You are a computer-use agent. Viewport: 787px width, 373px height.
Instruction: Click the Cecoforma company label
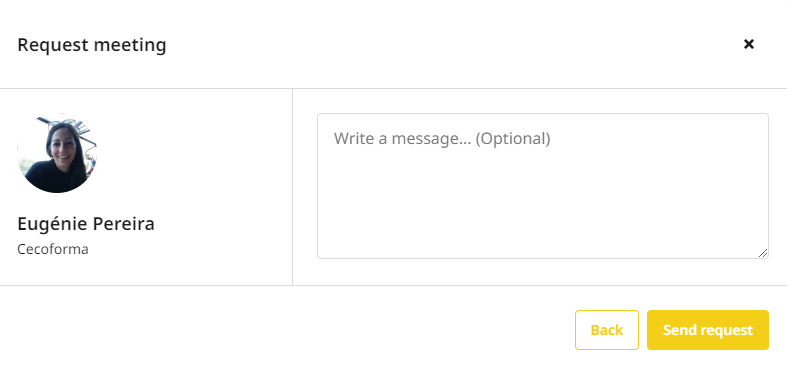click(x=53, y=249)
